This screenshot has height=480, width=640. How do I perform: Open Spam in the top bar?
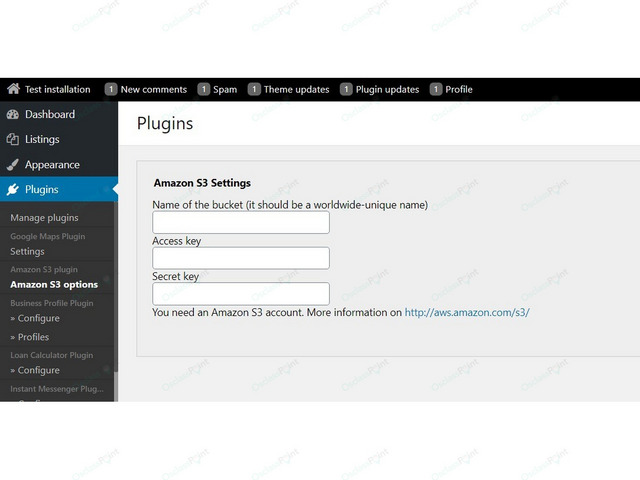click(x=225, y=89)
